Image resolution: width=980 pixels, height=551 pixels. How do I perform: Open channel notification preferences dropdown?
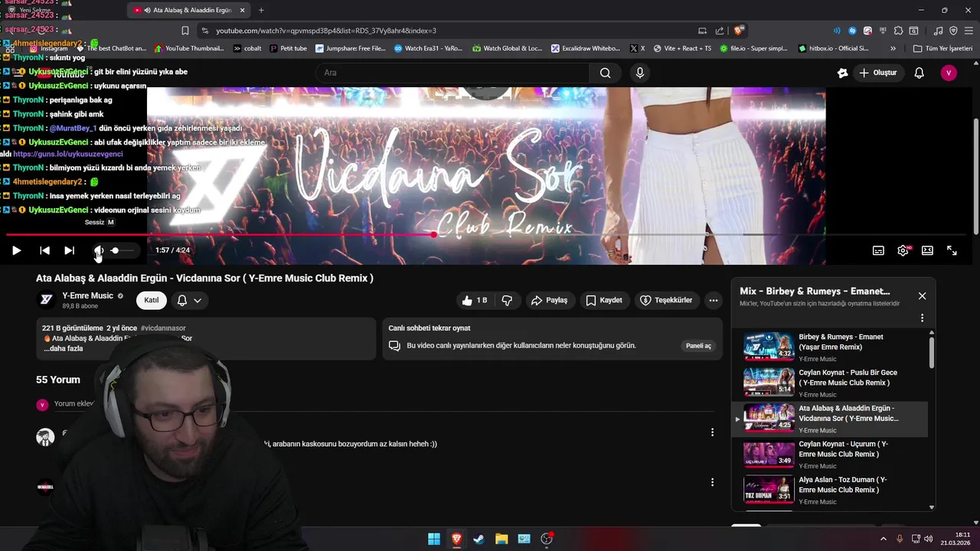tap(189, 301)
